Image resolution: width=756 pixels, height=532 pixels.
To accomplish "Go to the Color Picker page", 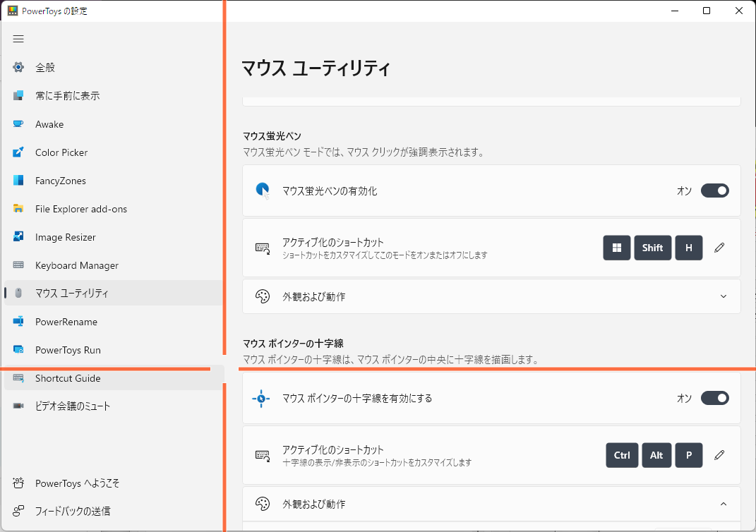I will point(114,152).
